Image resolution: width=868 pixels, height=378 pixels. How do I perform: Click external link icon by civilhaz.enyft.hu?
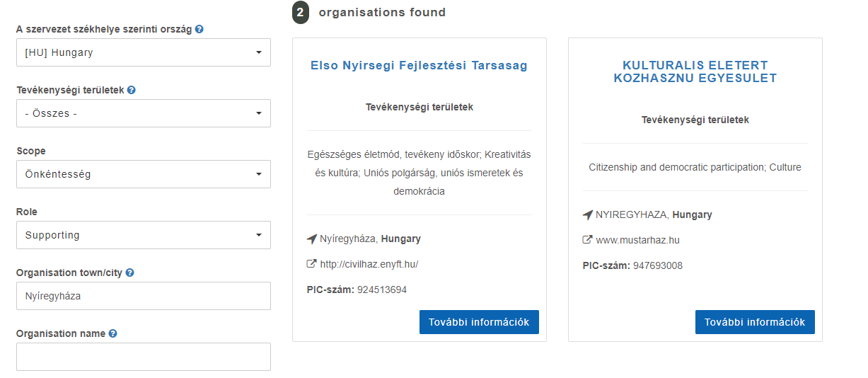pyautogui.click(x=311, y=264)
